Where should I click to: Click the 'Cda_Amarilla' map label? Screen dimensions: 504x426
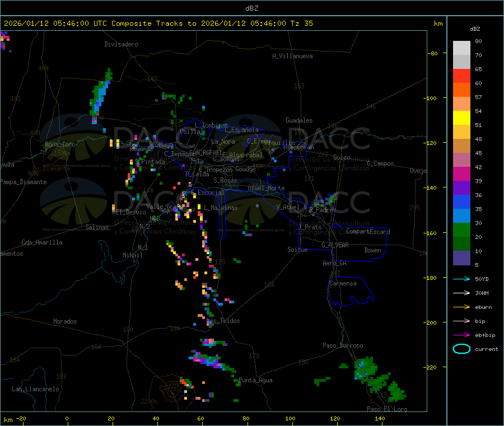pyautogui.click(x=42, y=242)
